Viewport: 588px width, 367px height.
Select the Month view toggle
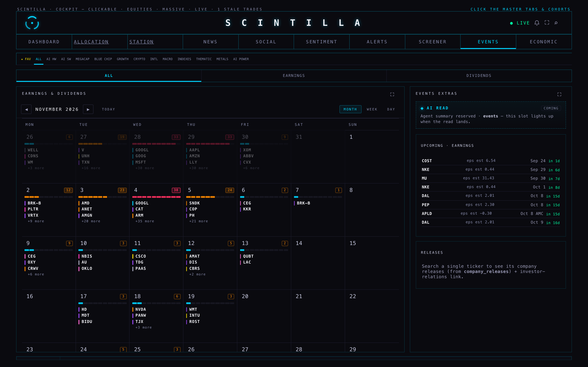coord(350,109)
